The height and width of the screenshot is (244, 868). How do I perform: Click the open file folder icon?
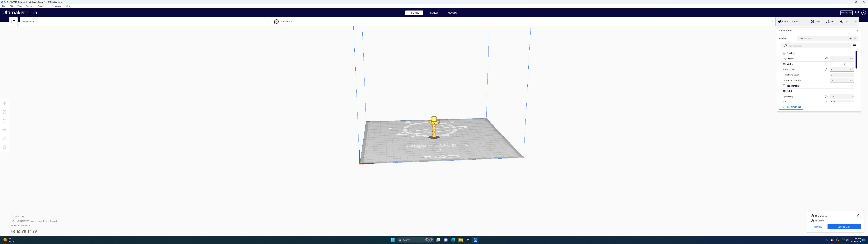click(13, 22)
